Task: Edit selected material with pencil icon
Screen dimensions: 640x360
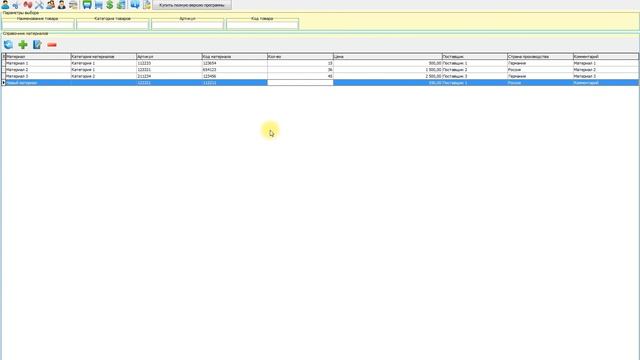Action: [x=37, y=45]
